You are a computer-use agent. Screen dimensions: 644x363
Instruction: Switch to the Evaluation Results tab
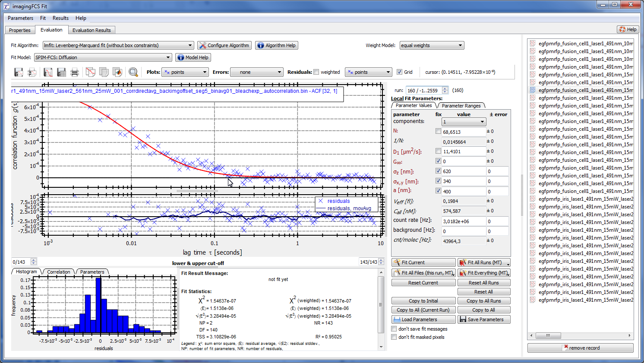92,30
